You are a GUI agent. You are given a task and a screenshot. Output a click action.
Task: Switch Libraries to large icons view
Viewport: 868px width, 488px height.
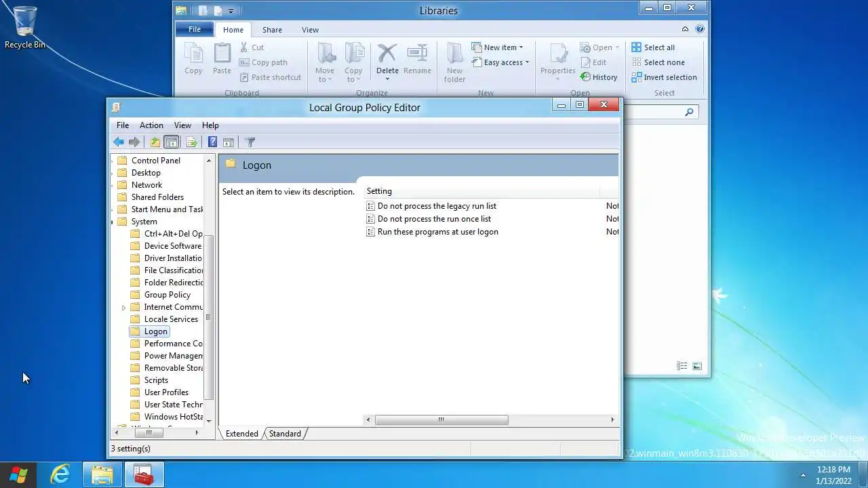pos(696,366)
